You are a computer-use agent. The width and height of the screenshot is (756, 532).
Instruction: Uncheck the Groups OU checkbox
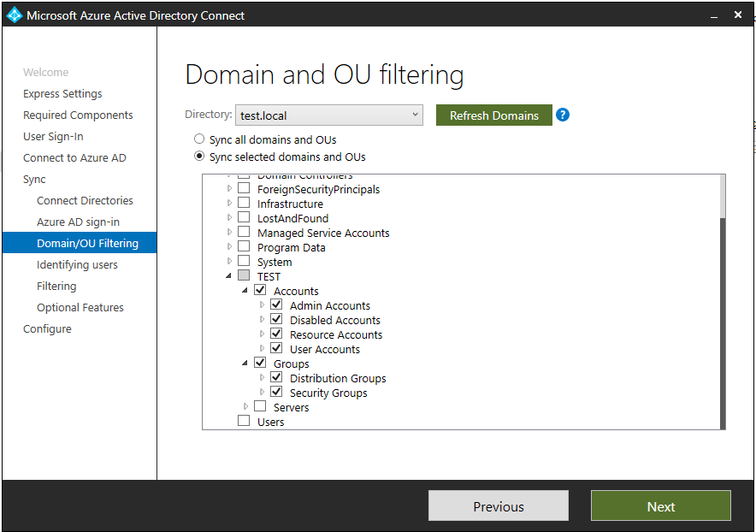[x=260, y=363]
